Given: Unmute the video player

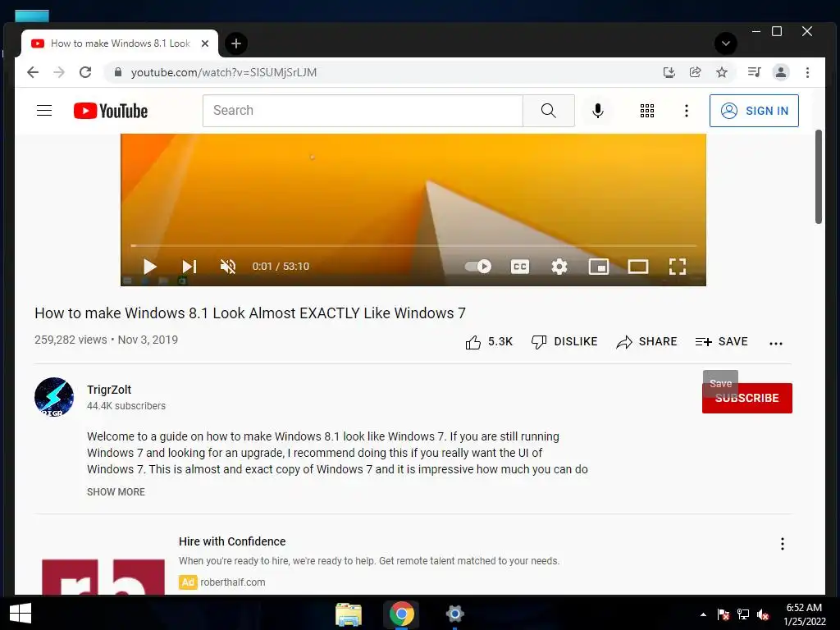Looking at the screenshot, I should point(228,267).
